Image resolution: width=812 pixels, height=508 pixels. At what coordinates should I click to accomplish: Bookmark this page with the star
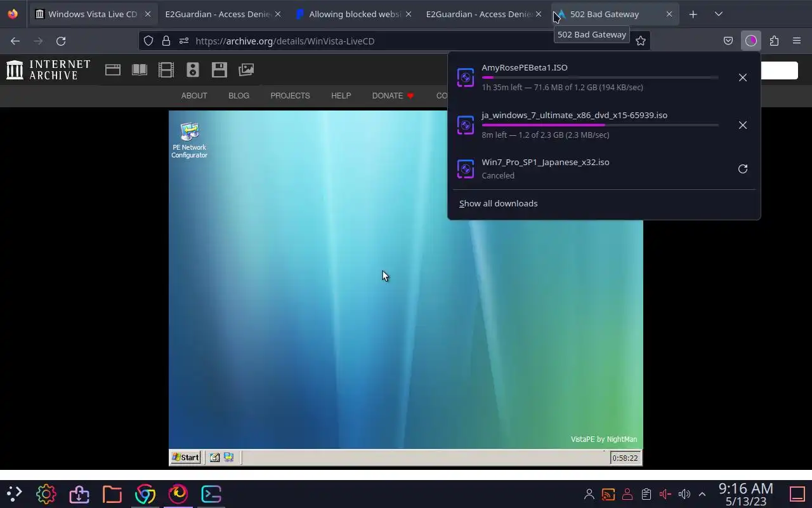[x=641, y=41]
